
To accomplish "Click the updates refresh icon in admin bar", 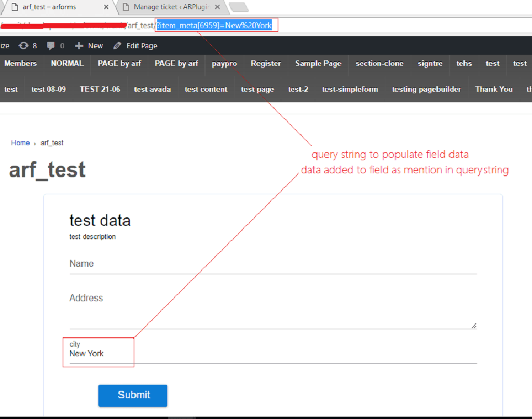I will click(x=23, y=46).
